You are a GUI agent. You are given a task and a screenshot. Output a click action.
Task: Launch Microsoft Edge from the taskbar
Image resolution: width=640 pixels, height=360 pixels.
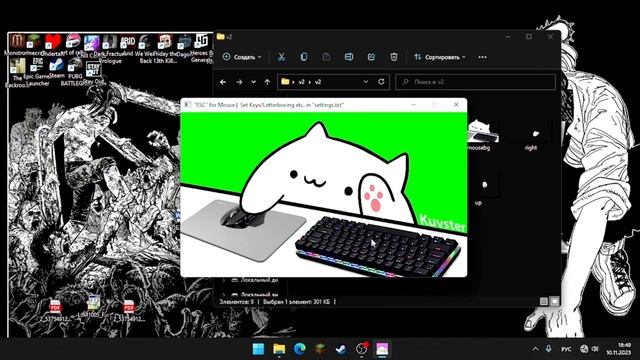point(300,349)
